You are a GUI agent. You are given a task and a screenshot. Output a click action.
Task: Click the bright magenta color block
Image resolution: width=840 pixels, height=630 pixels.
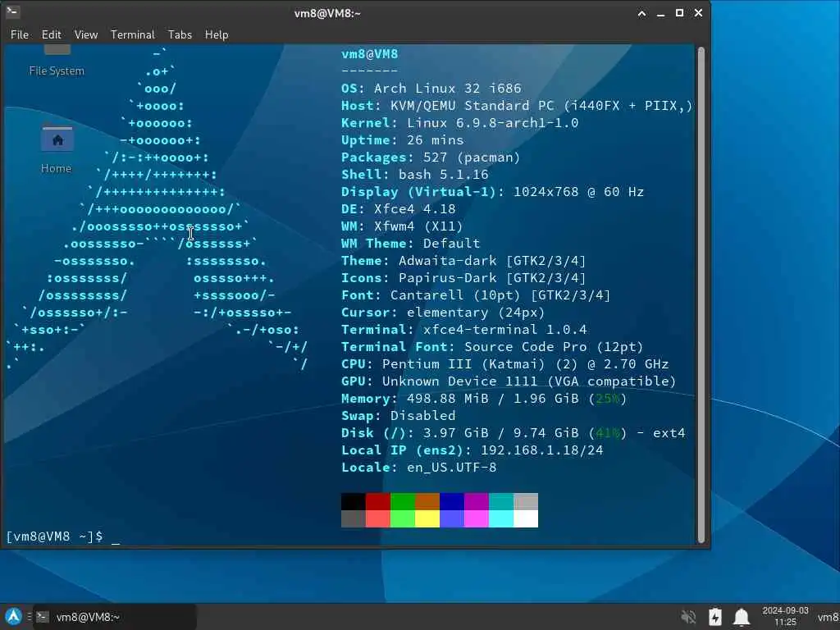(477, 518)
